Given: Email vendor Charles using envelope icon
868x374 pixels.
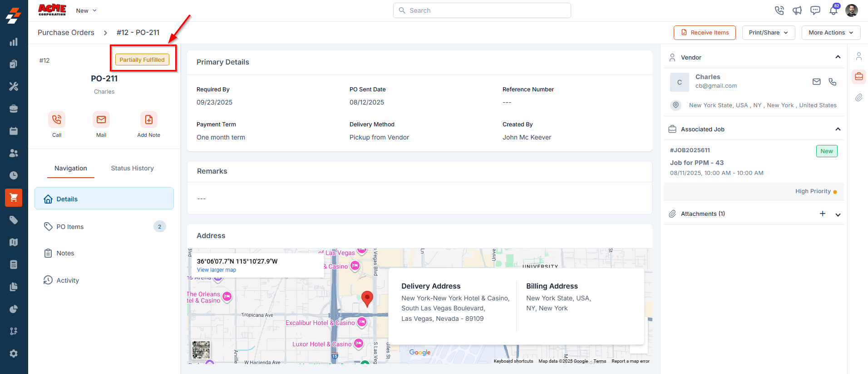Looking at the screenshot, I should click(817, 82).
